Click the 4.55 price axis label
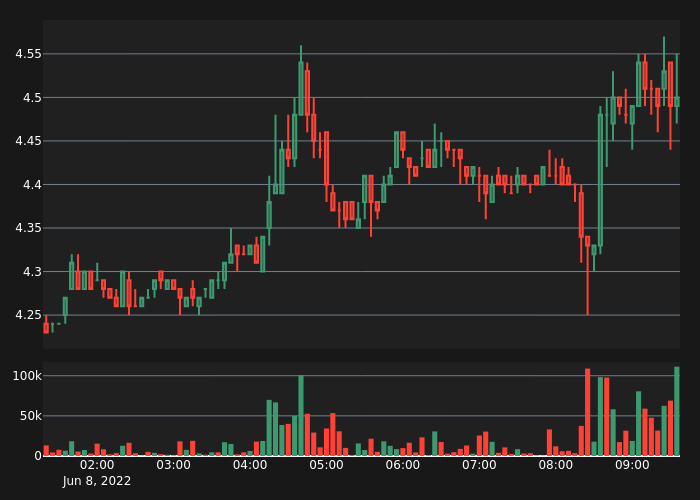 28,54
